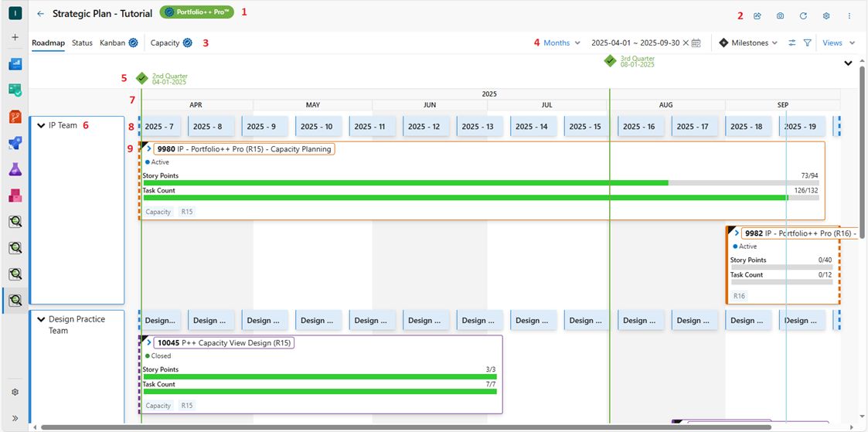This screenshot has height=432, width=868.
Task: Collapse the IP Team row
Action: (41, 125)
